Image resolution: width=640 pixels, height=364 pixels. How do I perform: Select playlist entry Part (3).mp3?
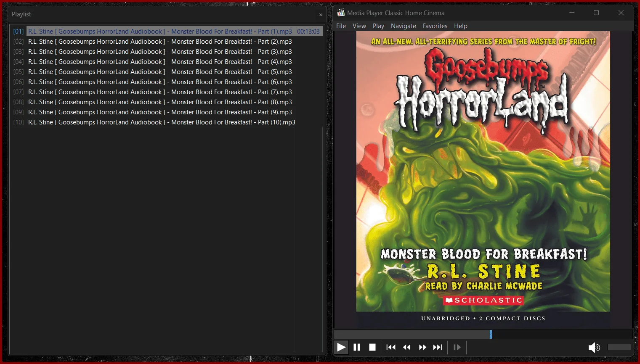[x=167, y=52]
